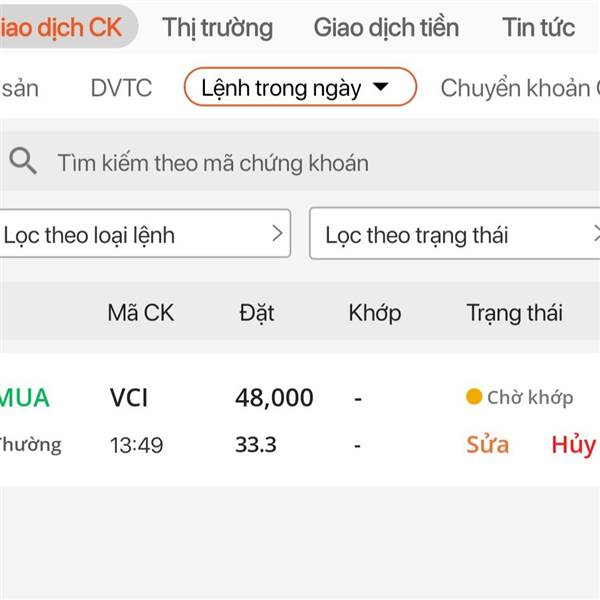The image size is (600, 600).
Task: Expand the Lọc theo loại lệnh filter
Action: pos(144,235)
